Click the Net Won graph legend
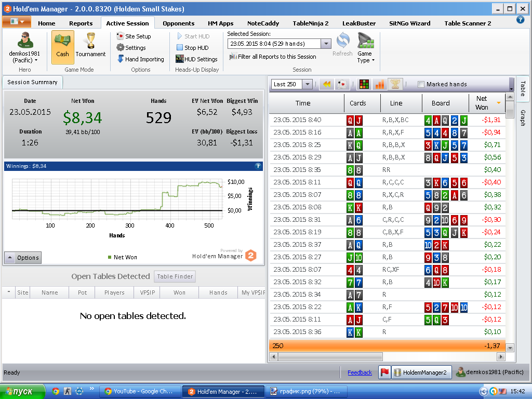This screenshot has width=532, height=399. coord(123,257)
